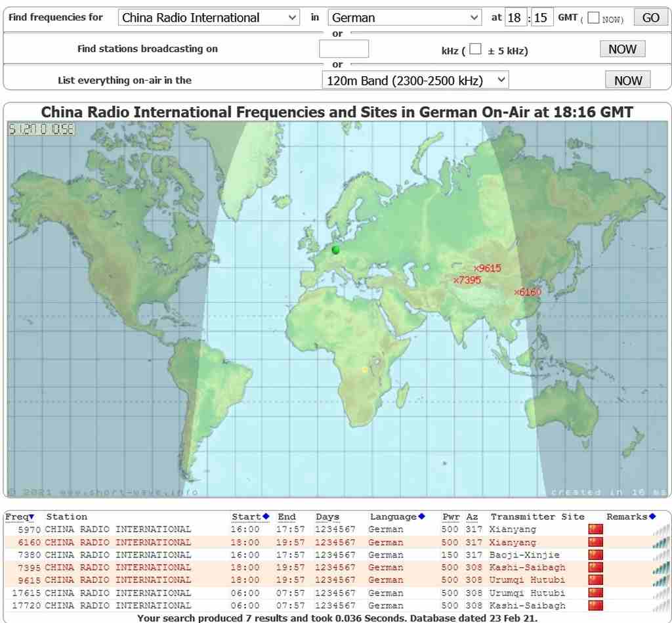The width and height of the screenshot is (672, 623).
Task: Click the Pwr column header
Action: point(451,517)
